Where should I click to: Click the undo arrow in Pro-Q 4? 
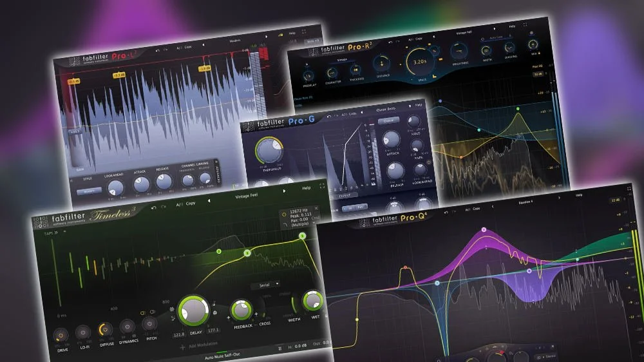click(x=446, y=213)
